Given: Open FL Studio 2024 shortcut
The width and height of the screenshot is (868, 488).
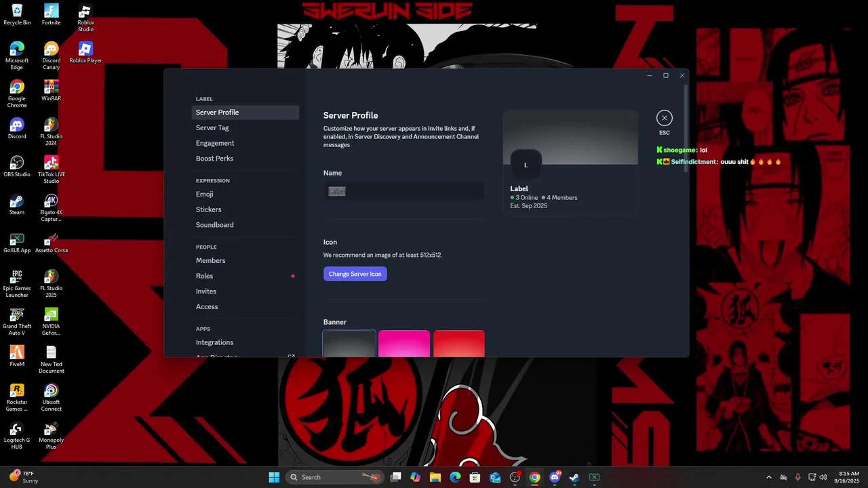Looking at the screenshot, I should point(51,131).
